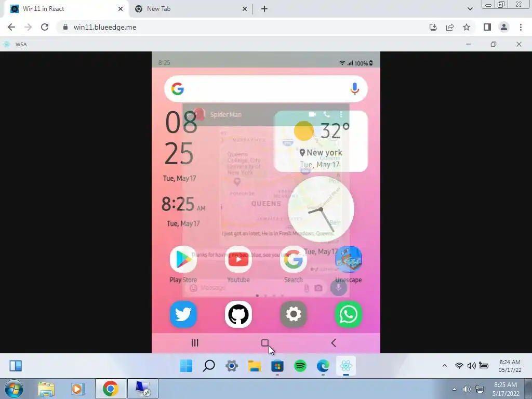Open the Google Search app icon
Viewport: 532px width, 399px height.
pyautogui.click(x=294, y=259)
